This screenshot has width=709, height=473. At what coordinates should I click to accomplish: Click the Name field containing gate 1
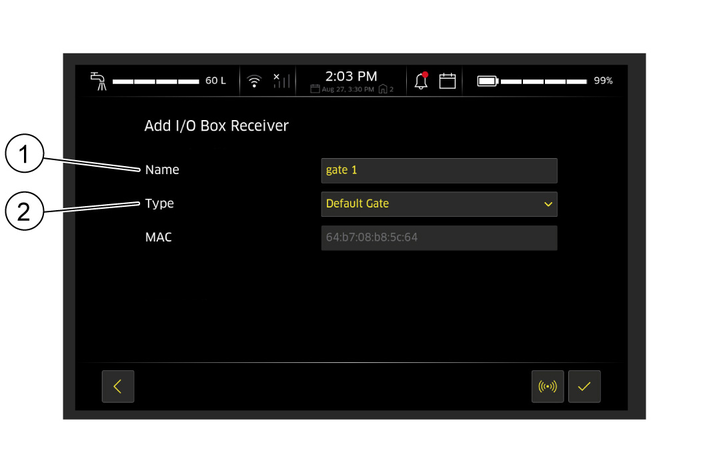coord(438,170)
